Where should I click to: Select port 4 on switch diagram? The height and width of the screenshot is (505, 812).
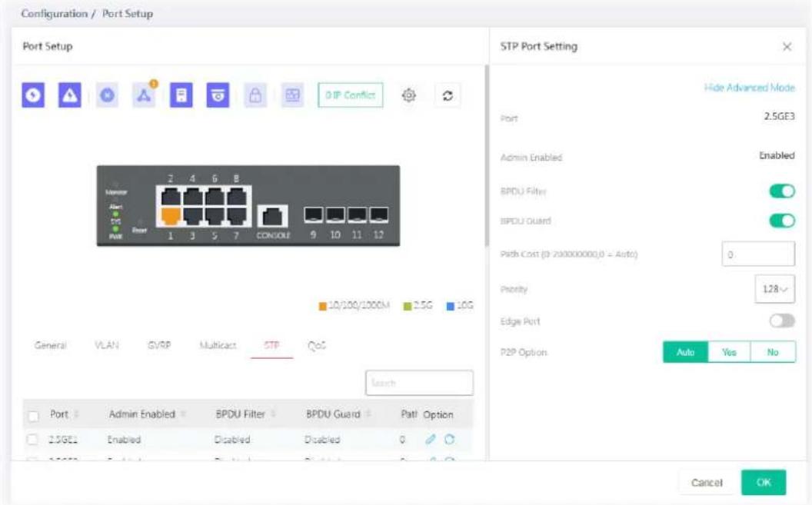coord(192,196)
